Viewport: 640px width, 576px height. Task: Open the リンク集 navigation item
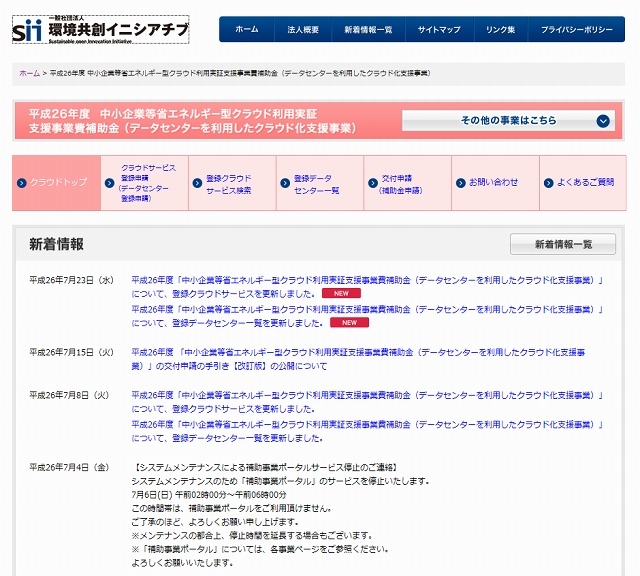500,29
